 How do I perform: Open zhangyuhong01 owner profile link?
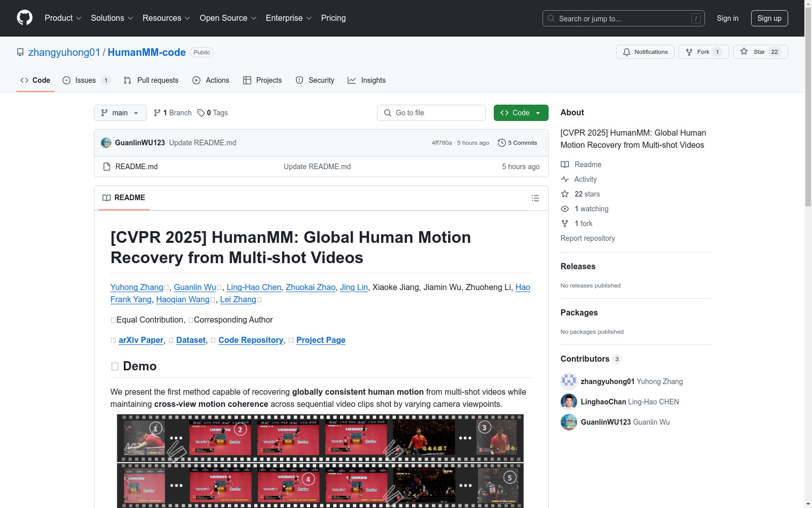64,52
